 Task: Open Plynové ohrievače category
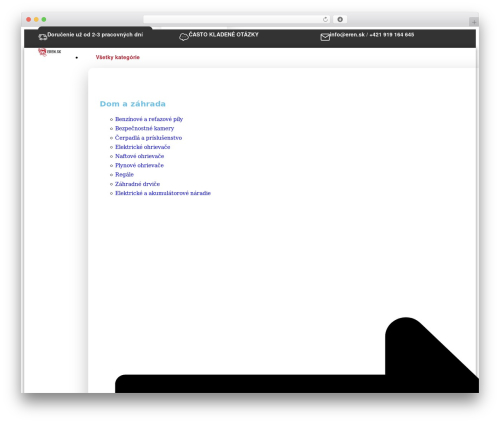(x=139, y=165)
